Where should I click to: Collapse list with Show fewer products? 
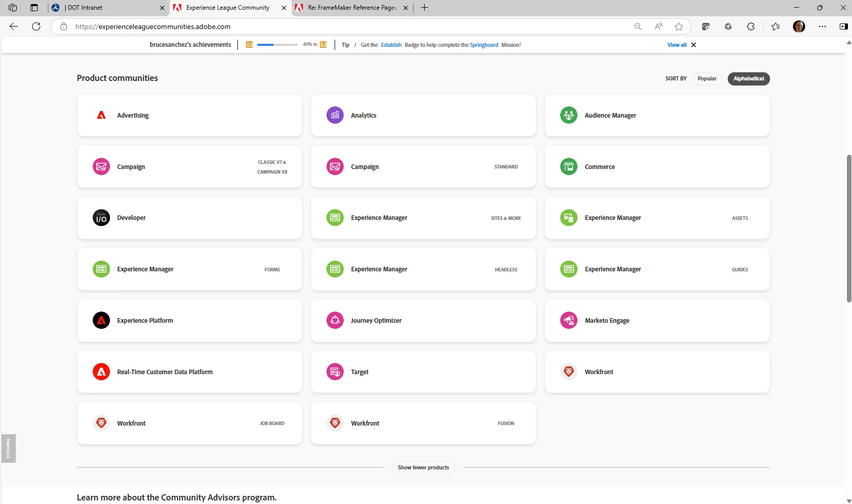click(x=423, y=467)
